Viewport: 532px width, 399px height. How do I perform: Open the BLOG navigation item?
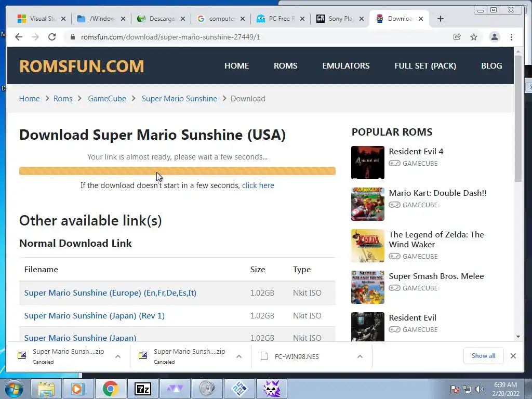click(491, 66)
